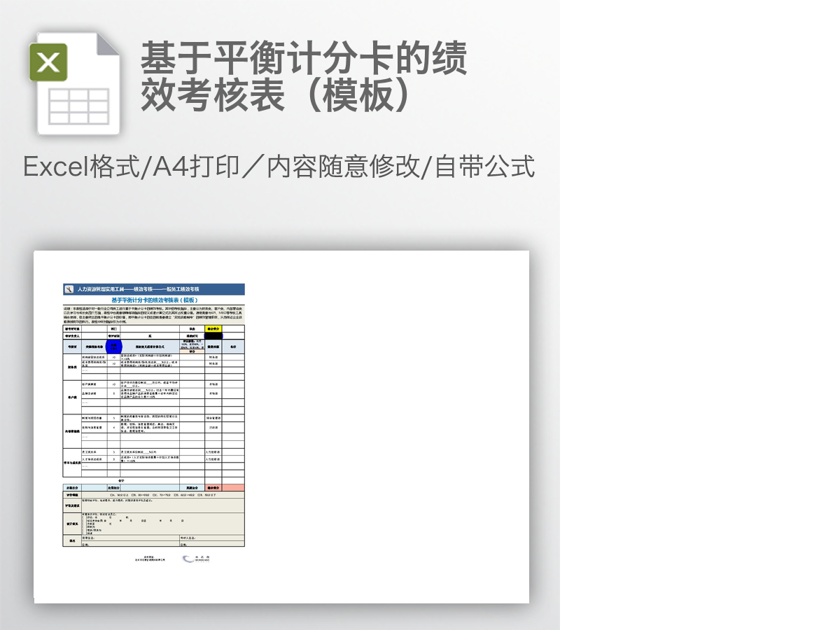Click the blue sheet heading 基于平衡计分卡的绩效考核表
This screenshot has height=630, width=840.
[154, 300]
